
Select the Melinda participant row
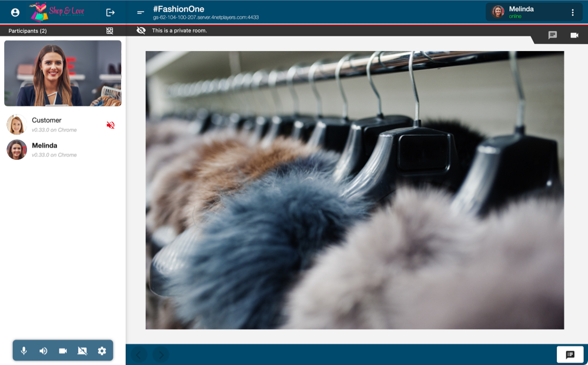[63, 149]
